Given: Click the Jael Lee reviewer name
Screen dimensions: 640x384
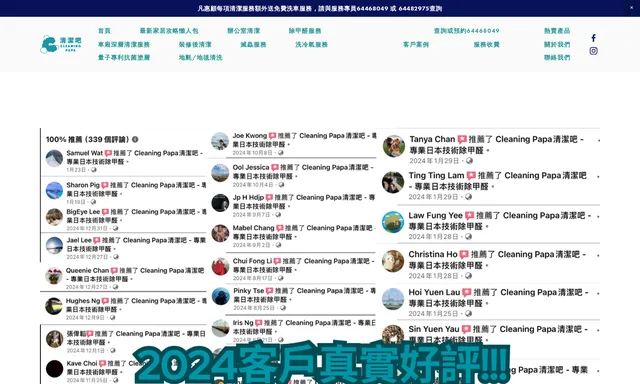Looking at the screenshot, I should [79, 240].
